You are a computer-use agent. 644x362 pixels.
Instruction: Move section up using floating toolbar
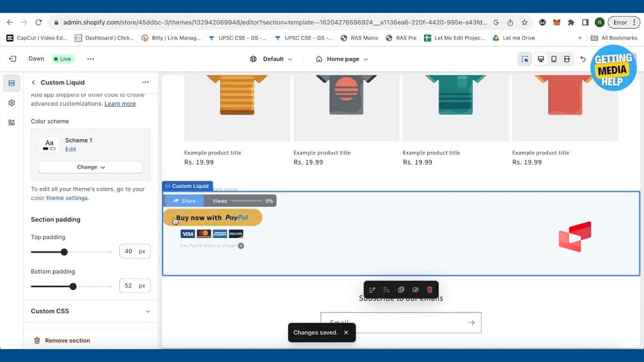pos(372,290)
